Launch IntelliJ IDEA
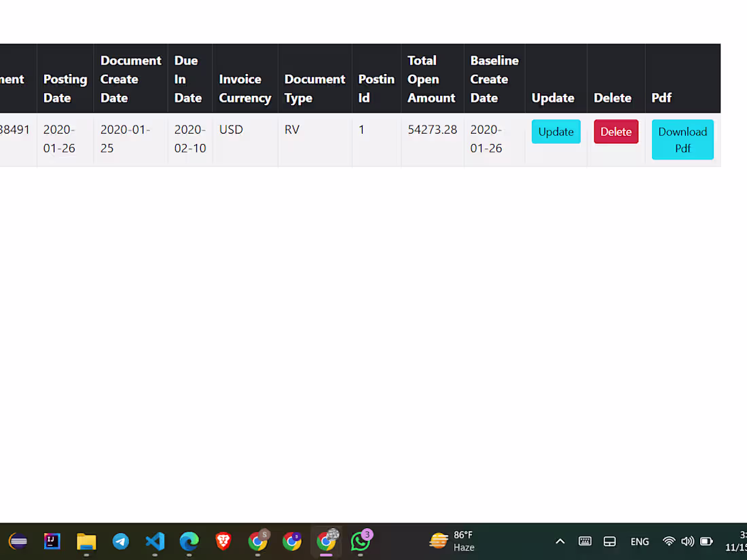The height and width of the screenshot is (560, 747). (x=52, y=542)
